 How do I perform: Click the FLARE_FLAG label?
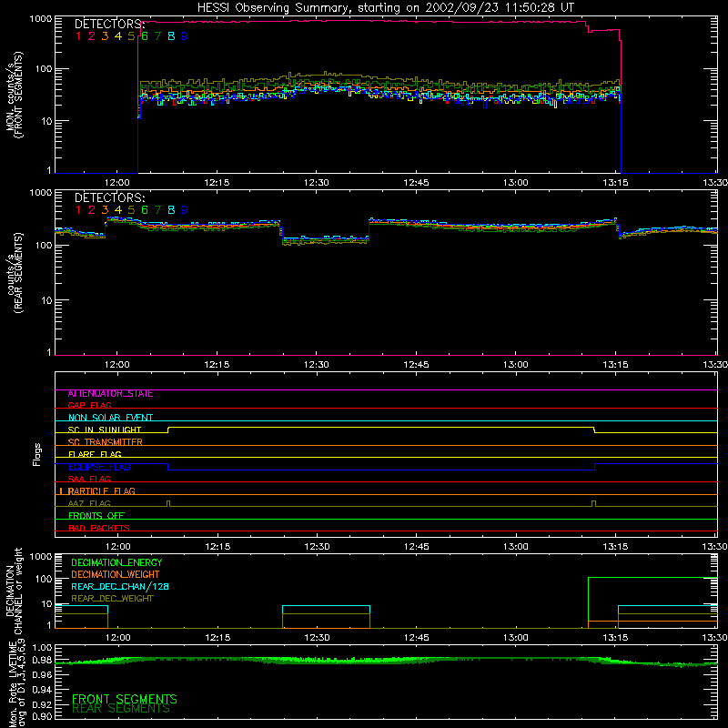click(95, 454)
